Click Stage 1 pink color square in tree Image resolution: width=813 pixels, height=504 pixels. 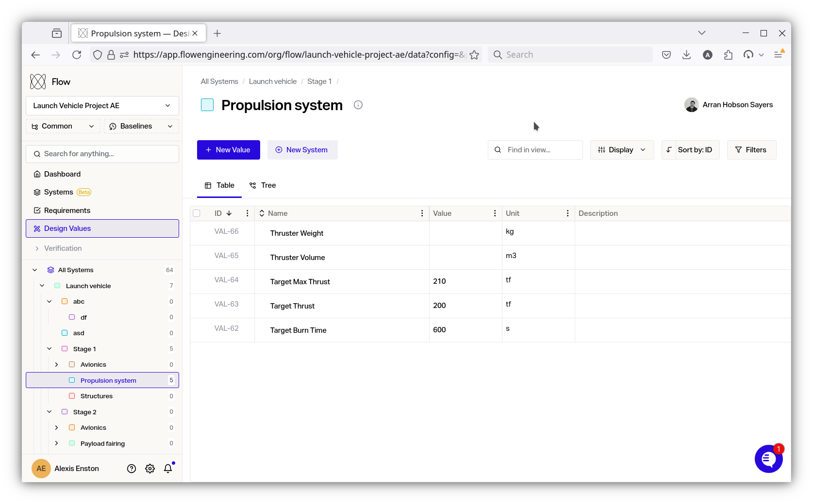[x=65, y=349]
